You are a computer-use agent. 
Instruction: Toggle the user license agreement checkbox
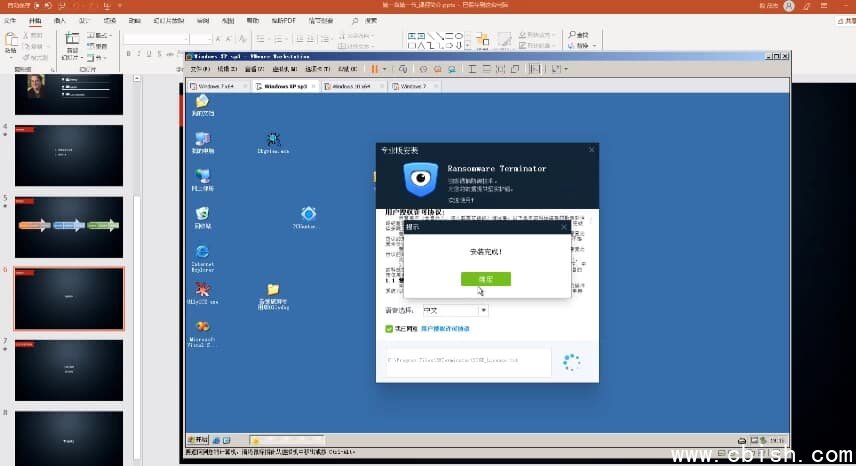[390, 328]
